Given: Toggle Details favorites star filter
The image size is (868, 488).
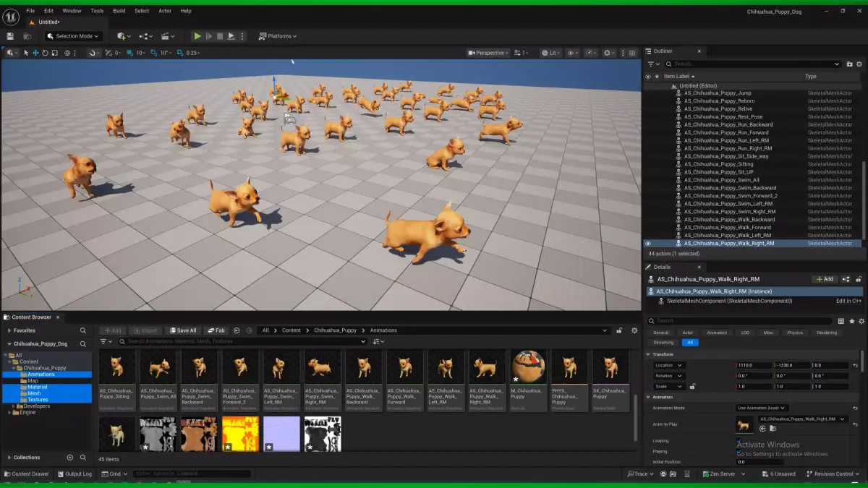Looking at the screenshot, I should pos(851,321).
